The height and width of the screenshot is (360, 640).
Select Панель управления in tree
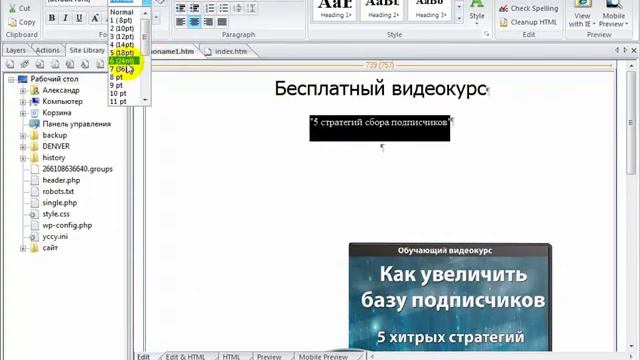tap(76, 124)
